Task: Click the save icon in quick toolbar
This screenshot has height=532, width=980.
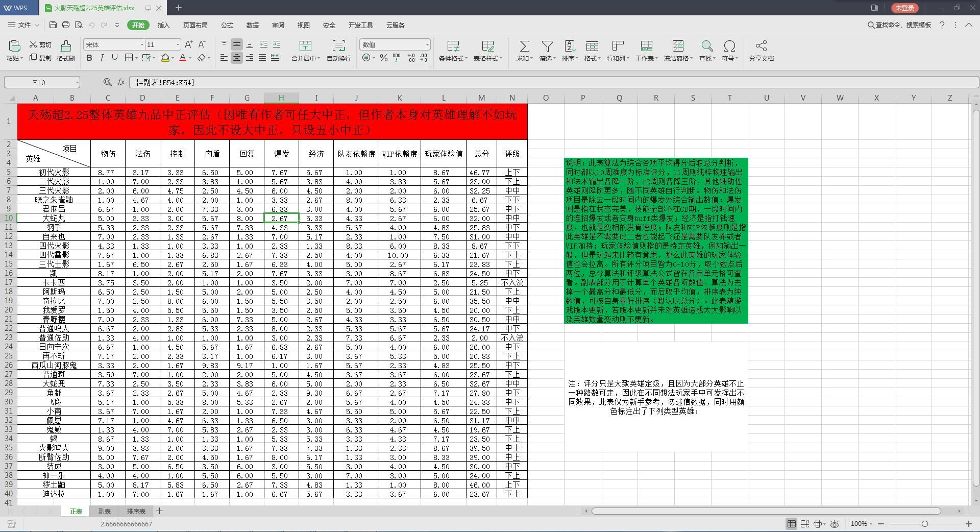Action: (53, 25)
